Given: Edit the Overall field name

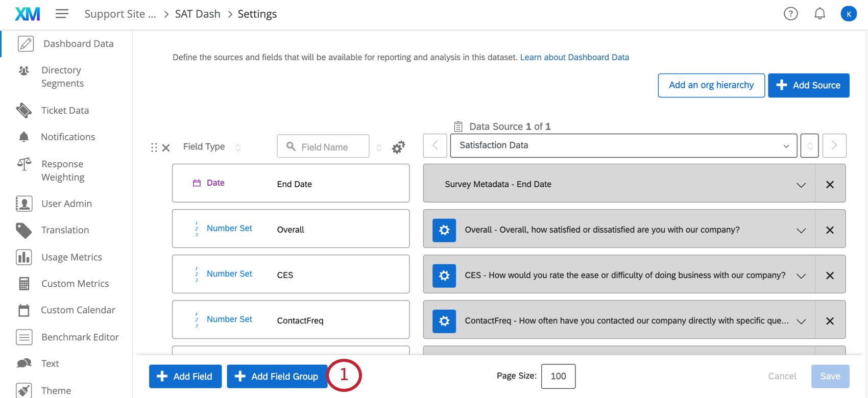Looking at the screenshot, I should 291,230.
